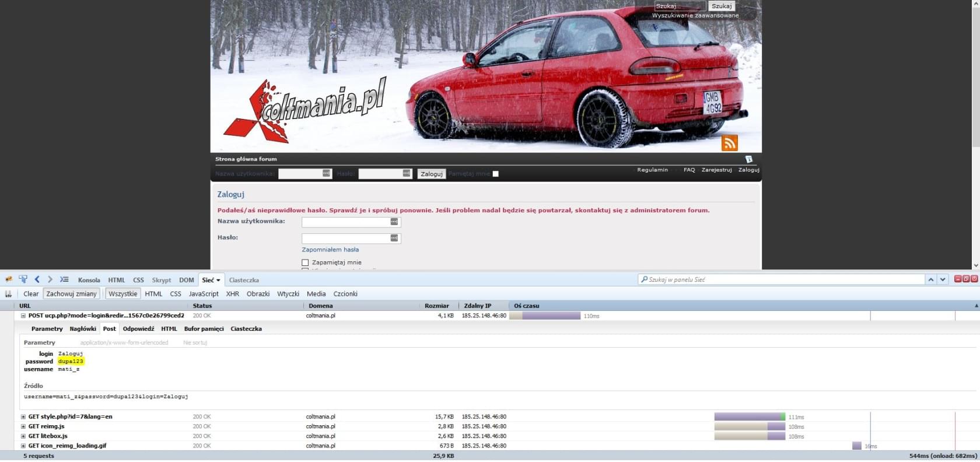Expand the GET style.php request row
980x462 pixels.
tap(23, 417)
